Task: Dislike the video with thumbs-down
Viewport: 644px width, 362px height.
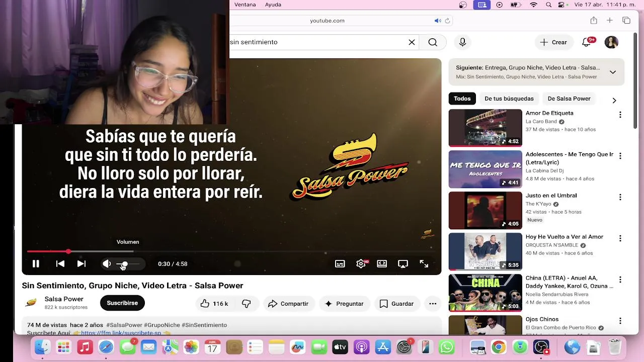Action: pyautogui.click(x=247, y=304)
